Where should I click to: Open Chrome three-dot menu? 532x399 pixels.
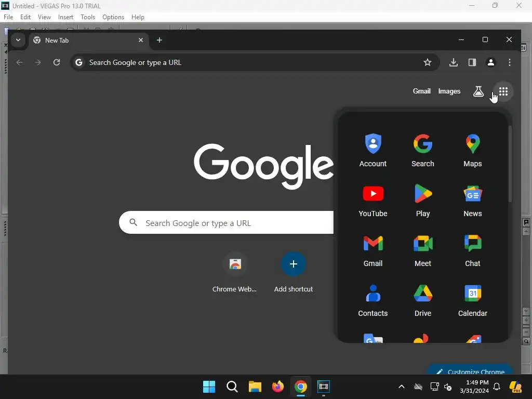tap(510, 62)
